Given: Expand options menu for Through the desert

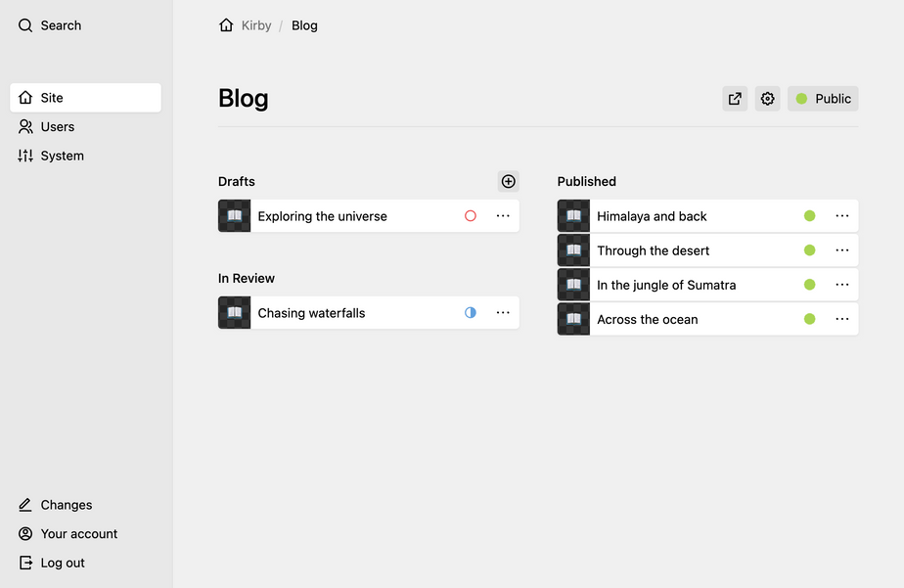Looking at the screenshot, I should 842,250.
